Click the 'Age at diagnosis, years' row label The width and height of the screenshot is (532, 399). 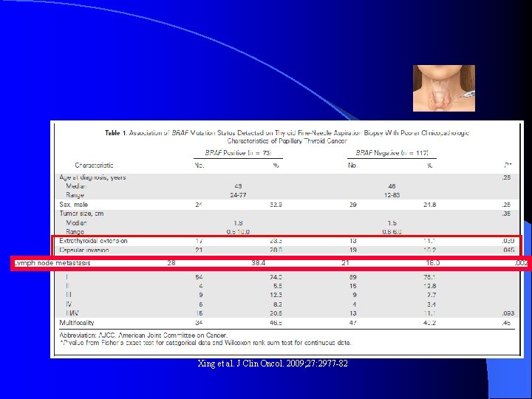click(92, 177)
